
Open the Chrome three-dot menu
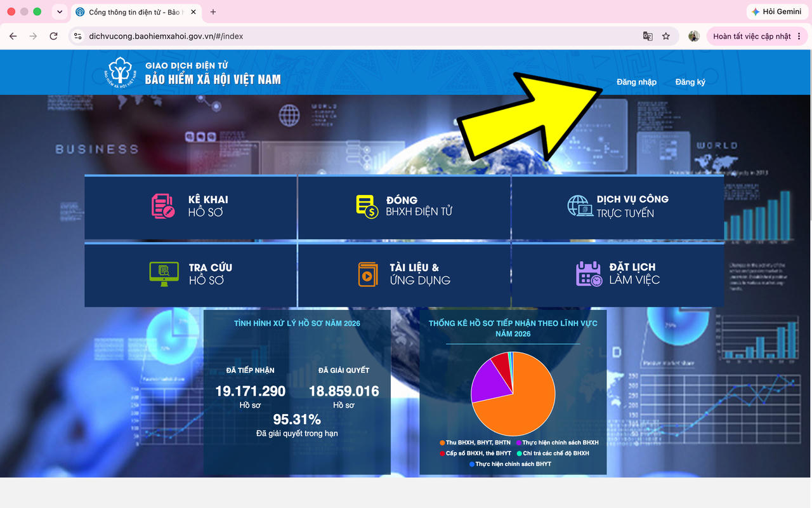799,36
